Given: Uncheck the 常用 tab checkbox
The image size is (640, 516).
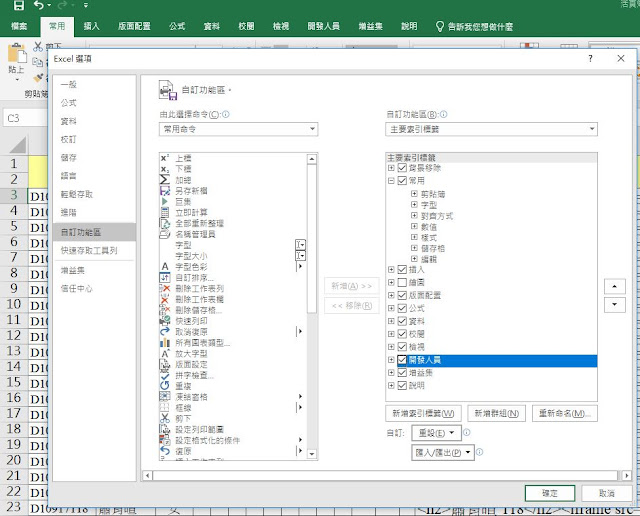Looking at the screenshot, I should click(402, 180).
